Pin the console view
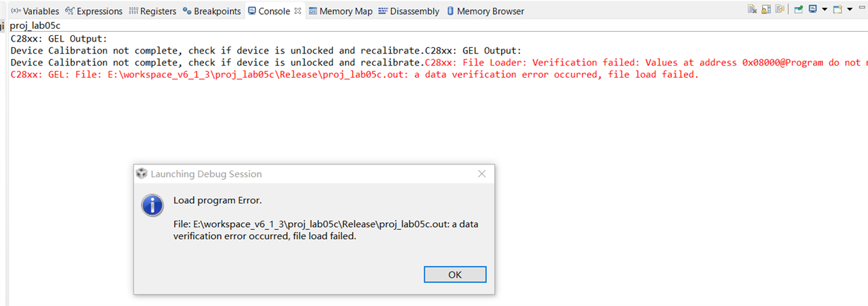 798,10
